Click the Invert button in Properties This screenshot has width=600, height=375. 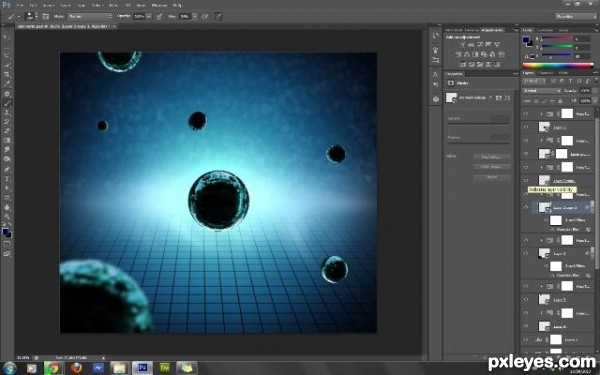coord(492,177)
